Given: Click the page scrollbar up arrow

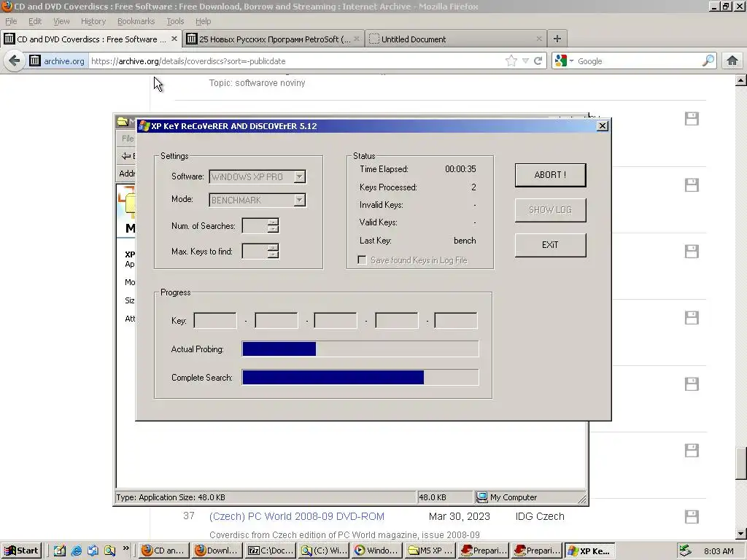Looking at the screenshot, I should 741,80.
